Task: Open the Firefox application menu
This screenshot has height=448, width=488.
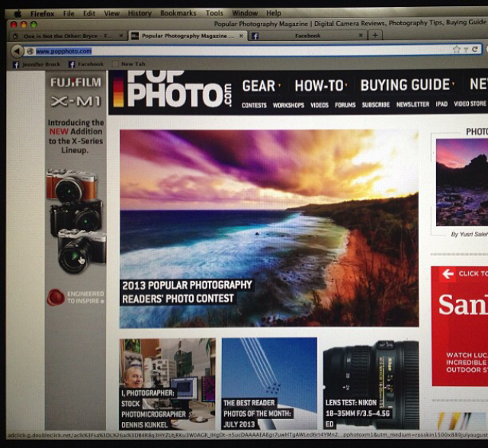Action: click(x=43, y=14)
